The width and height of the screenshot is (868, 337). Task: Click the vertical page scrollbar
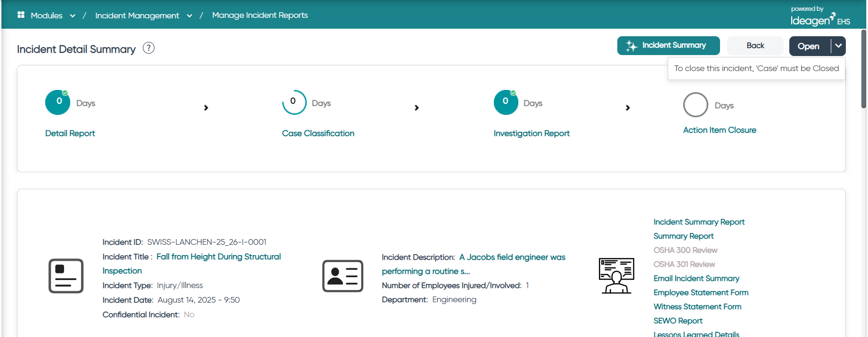pyautogui.click(x=863, y=69)
